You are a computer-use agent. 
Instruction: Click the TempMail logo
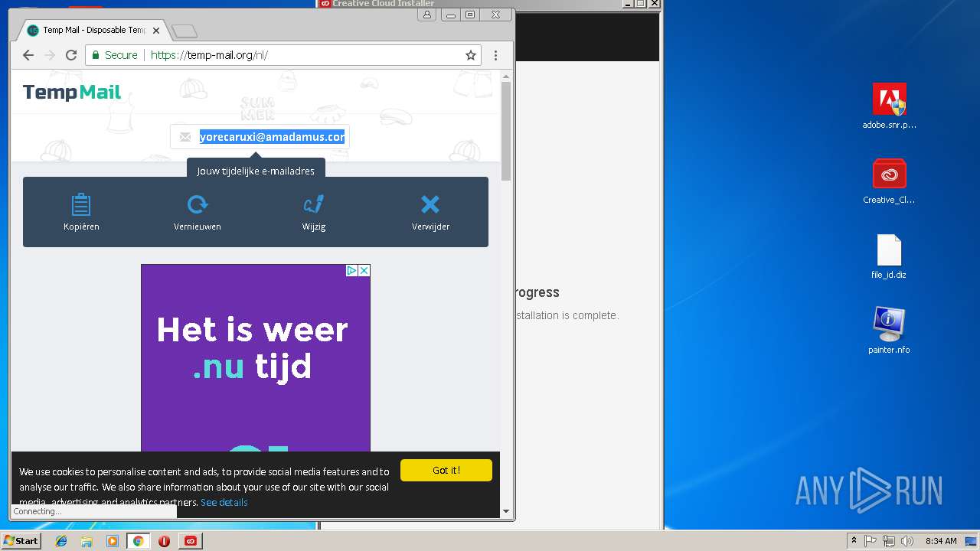pyautogui.click(x=72, y=93)
